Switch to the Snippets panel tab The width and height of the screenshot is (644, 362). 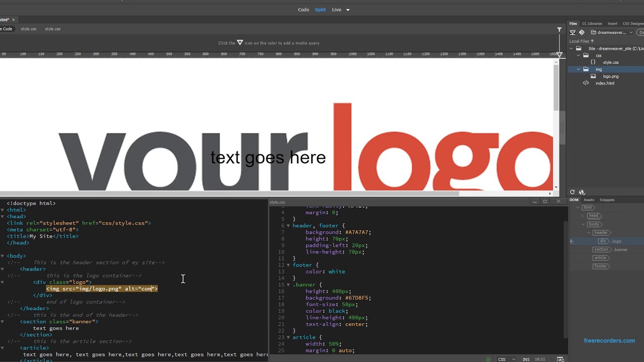click(x=607, y=200)
